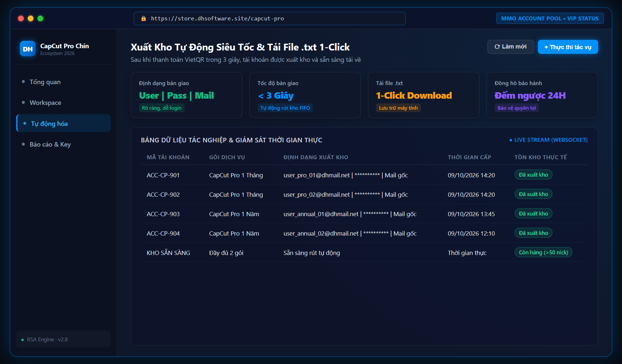
Task: Open Tổng quan in the sidebar
Action: 63,82
